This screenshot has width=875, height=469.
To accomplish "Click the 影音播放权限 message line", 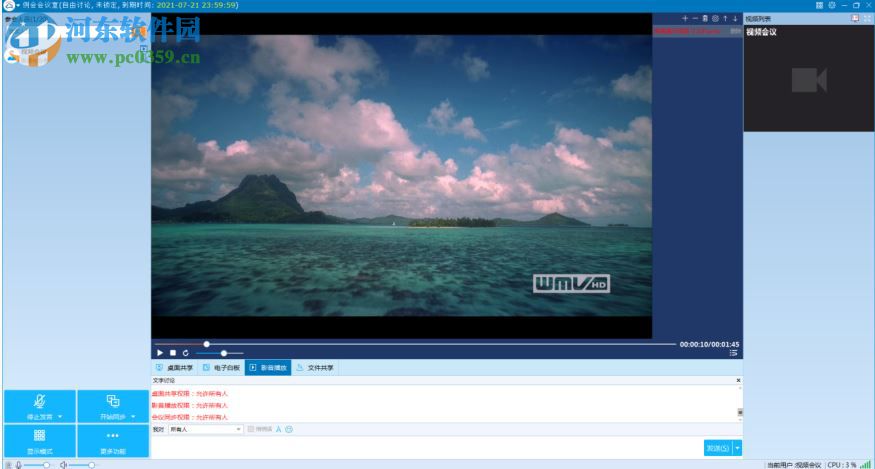I will (190, 405).
